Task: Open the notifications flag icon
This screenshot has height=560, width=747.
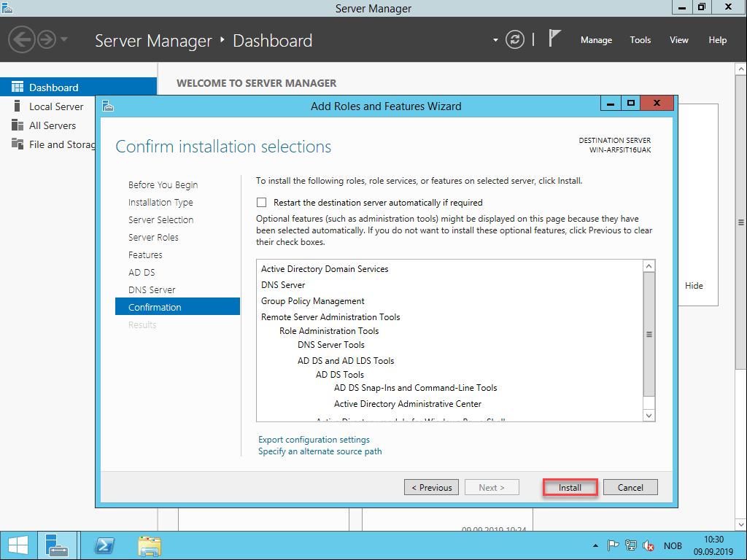Action: pyautogui.click(x=554, y=38)
